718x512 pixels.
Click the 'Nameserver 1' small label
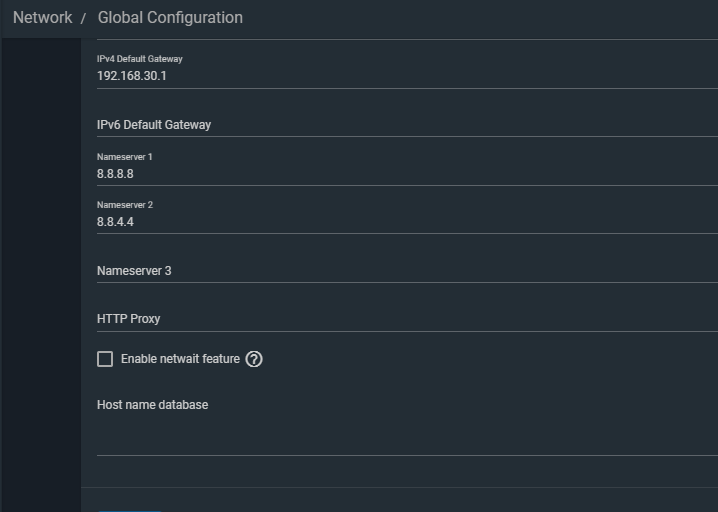125,157
